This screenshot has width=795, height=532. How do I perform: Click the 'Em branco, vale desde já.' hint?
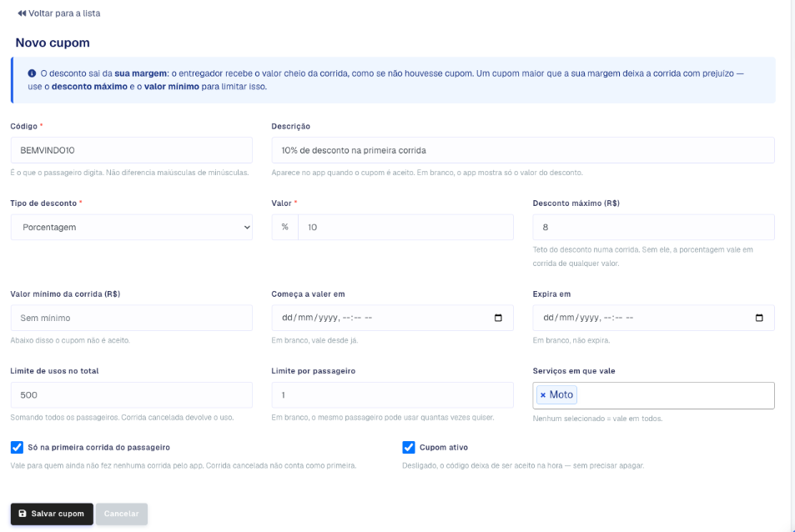[x=314, y=340]
